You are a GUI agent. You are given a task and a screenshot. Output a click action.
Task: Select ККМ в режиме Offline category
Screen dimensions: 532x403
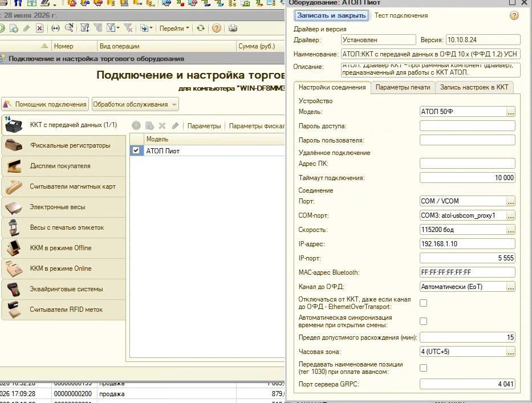(x=64, y=248)
